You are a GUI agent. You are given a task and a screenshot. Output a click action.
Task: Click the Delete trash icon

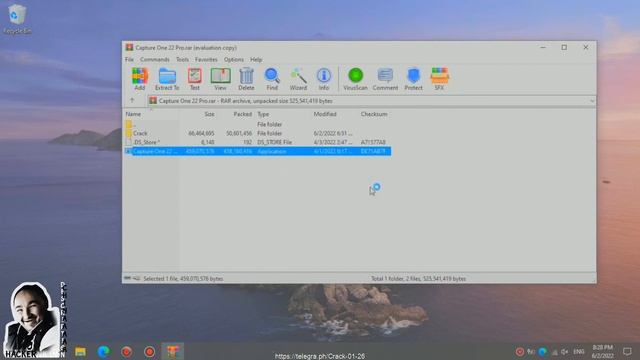[x=246, y=79]
